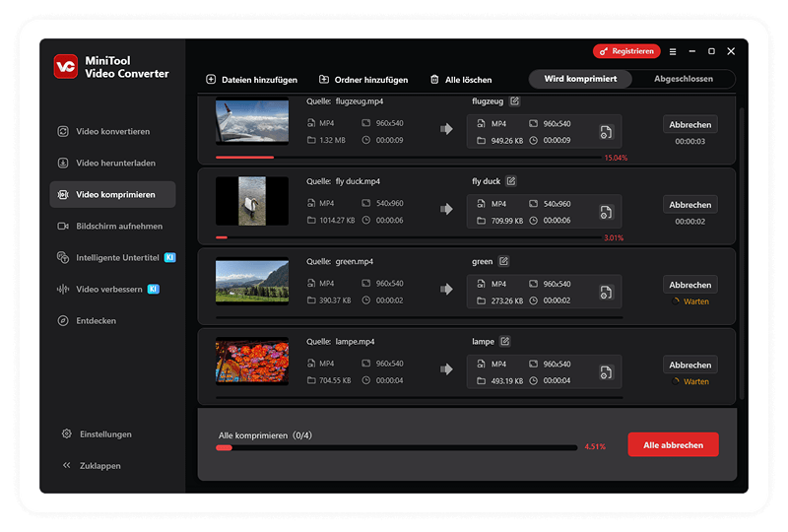Click Ordner hinzufügen label
The image size is (788, 532).
tap(371, 80)
